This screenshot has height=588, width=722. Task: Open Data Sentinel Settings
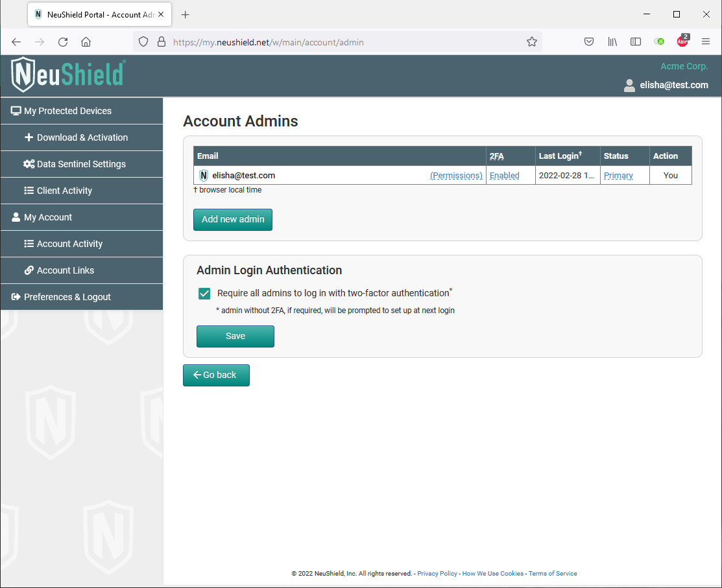82,164
